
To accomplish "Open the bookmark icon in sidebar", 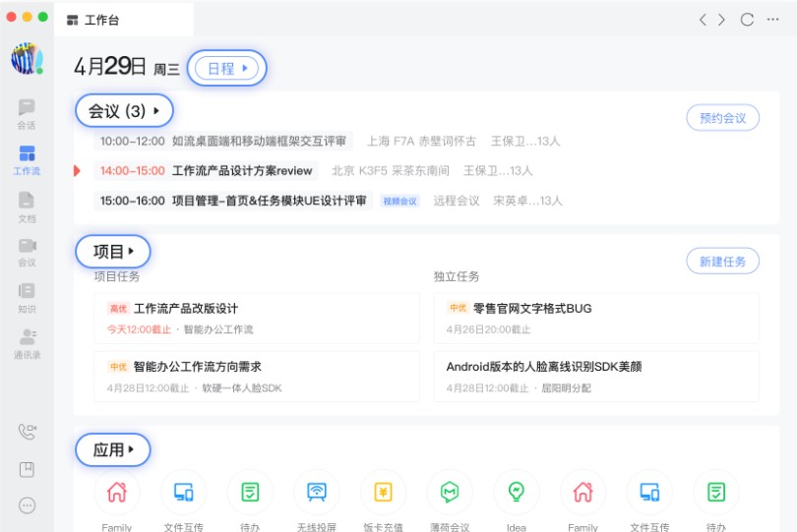I will click(x=27, y=469).
